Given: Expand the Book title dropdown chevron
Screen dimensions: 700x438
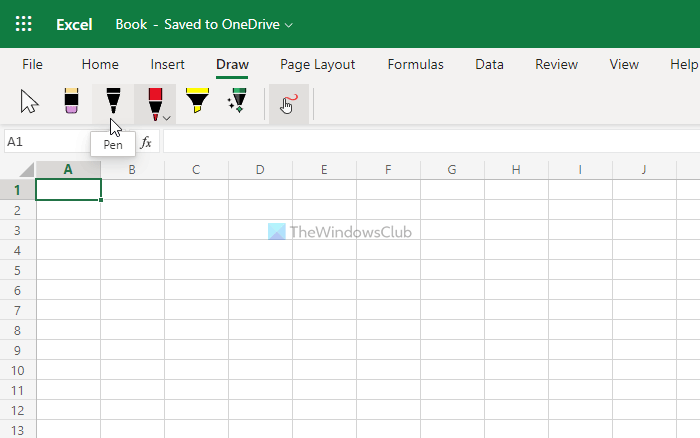Looking at the screenshot, I should [289, 25].
